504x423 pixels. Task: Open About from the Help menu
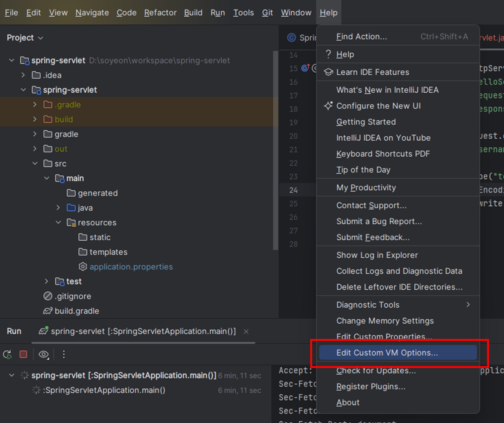pos(398,402)
